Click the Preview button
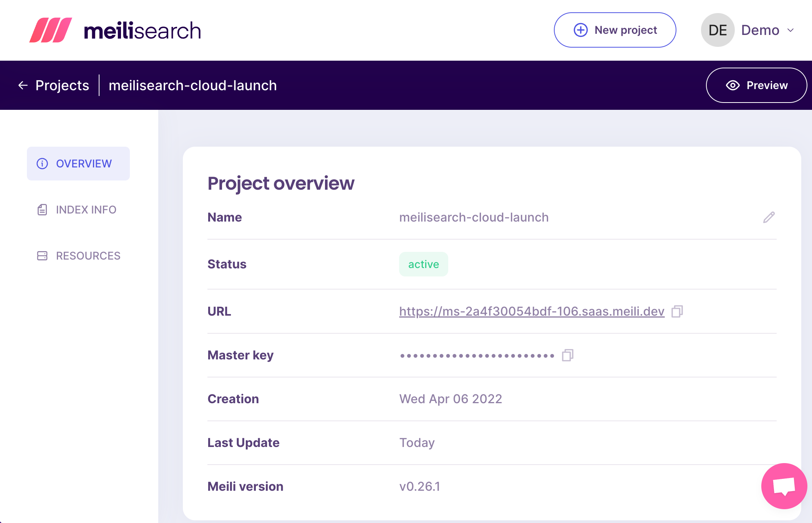The height and width of the screenshot is (523, 812). (x=756, y=85)
